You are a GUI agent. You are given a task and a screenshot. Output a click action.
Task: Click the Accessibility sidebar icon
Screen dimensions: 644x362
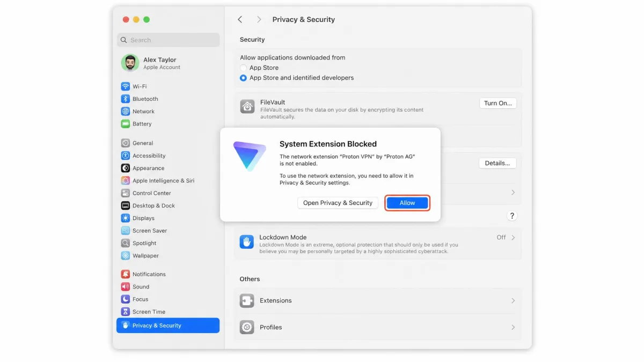click(125, 156)
